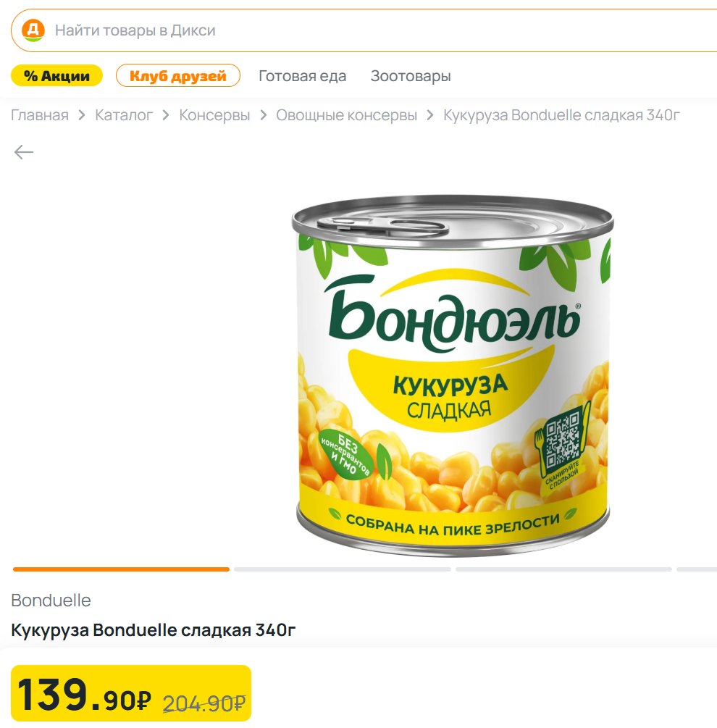Jump to the third gallery slide indicator
The height and width of the screenshot is (728, 717).
563,569
